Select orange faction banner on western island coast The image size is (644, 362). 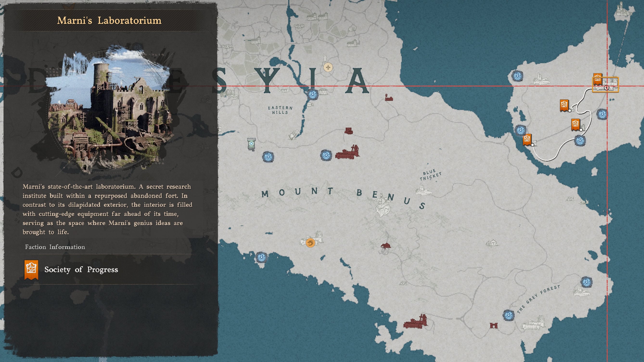tap(527, 139)
